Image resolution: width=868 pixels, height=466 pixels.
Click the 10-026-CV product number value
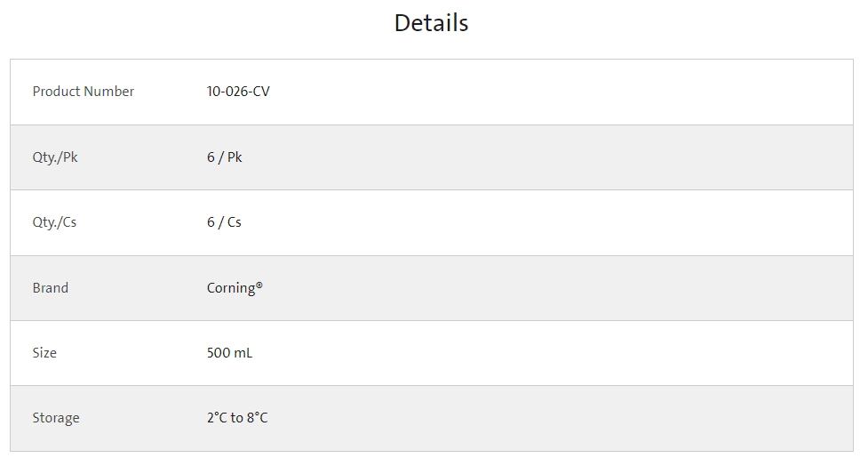tap(238, 92)
